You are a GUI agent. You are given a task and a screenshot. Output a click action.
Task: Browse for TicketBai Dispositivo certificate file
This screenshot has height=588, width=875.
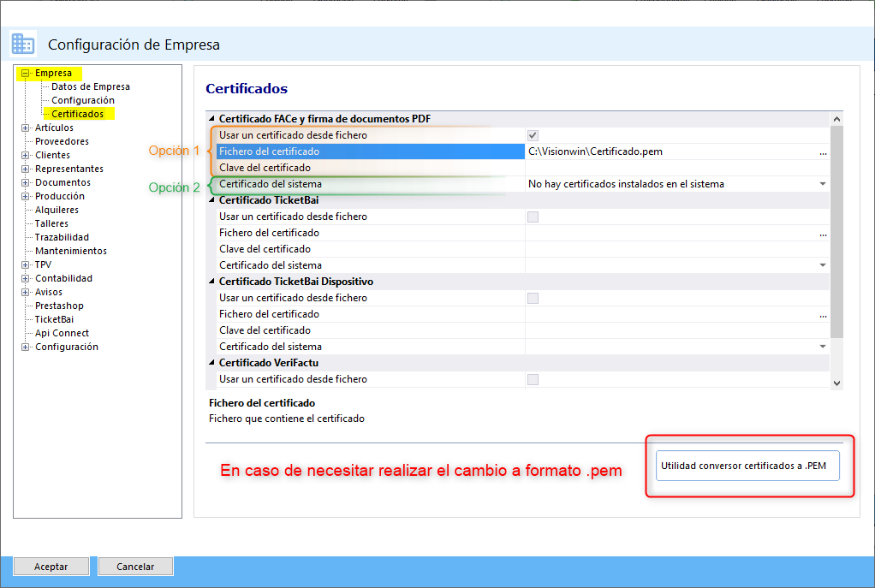[x=823, y=315]
